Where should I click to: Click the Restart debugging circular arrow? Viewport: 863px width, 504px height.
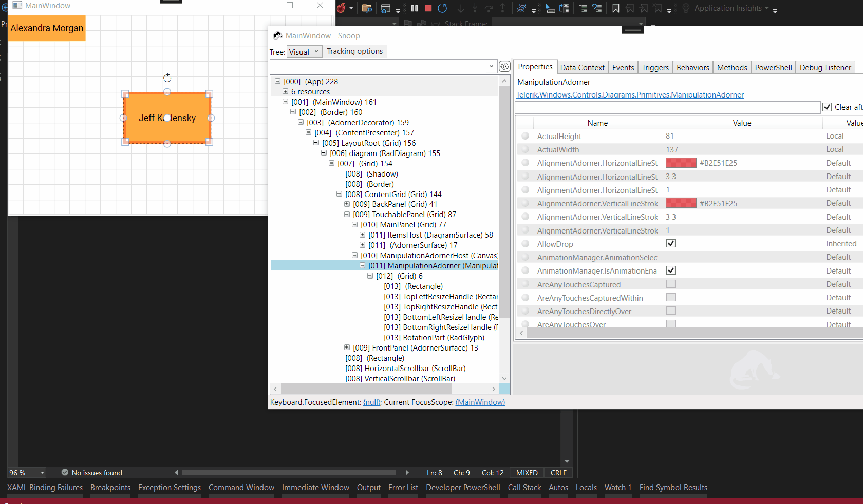442,8
